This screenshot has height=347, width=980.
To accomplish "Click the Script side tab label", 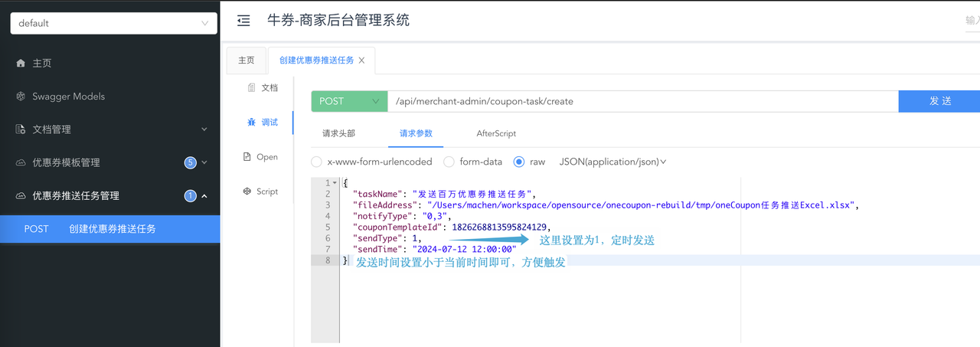I will [x=267, y=192].
